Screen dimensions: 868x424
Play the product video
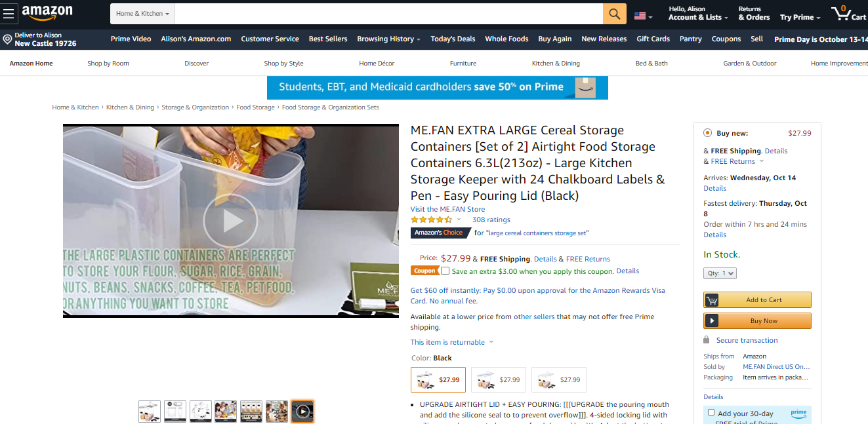pyautogui.click(x=230, y=221)
